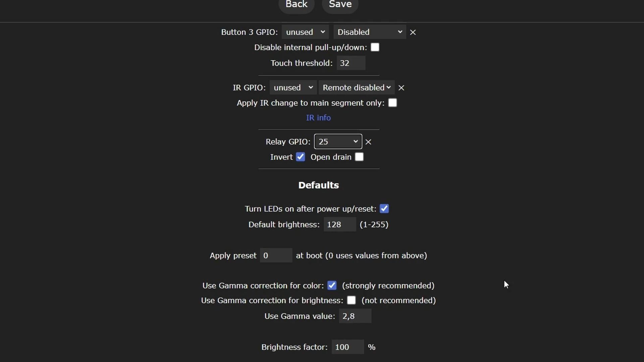Toggle Disable internal pull-up/down checkbox
This screenshot has width=644, height=362.
375,47
